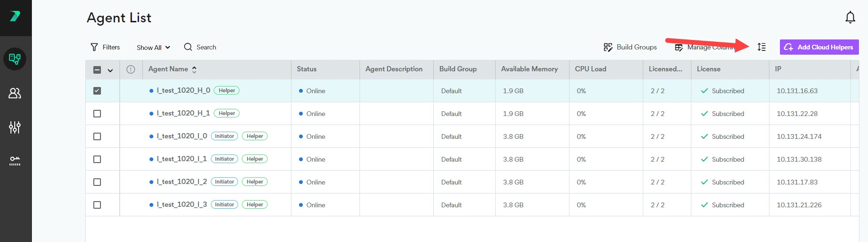Open Agents page in sidebar

click(15, 59)
